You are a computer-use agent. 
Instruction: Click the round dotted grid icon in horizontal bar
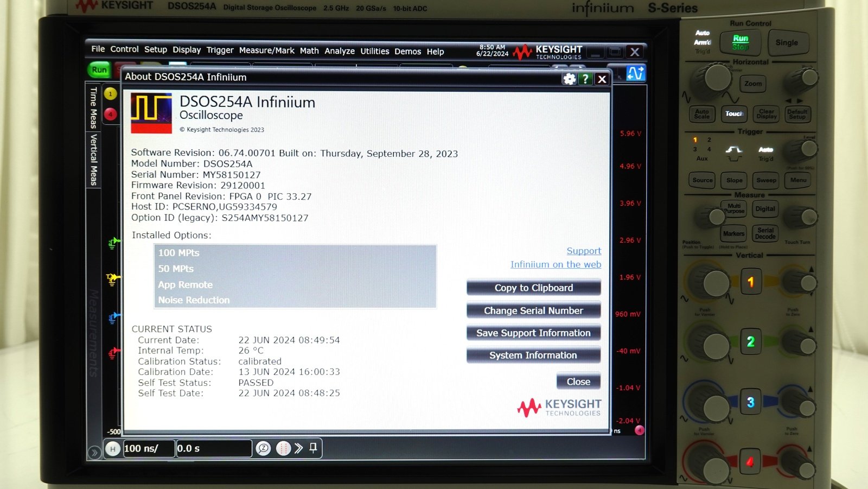[x=283, y=448]
